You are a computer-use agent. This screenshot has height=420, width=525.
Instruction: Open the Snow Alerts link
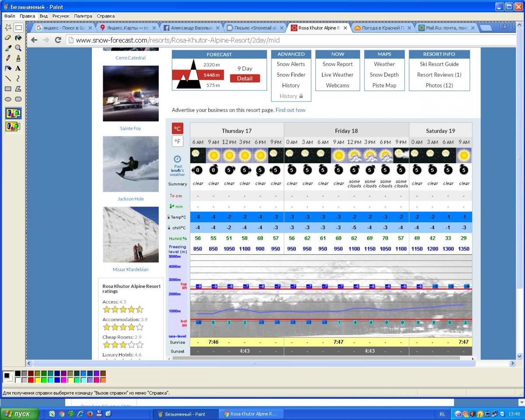pos(291,64)
